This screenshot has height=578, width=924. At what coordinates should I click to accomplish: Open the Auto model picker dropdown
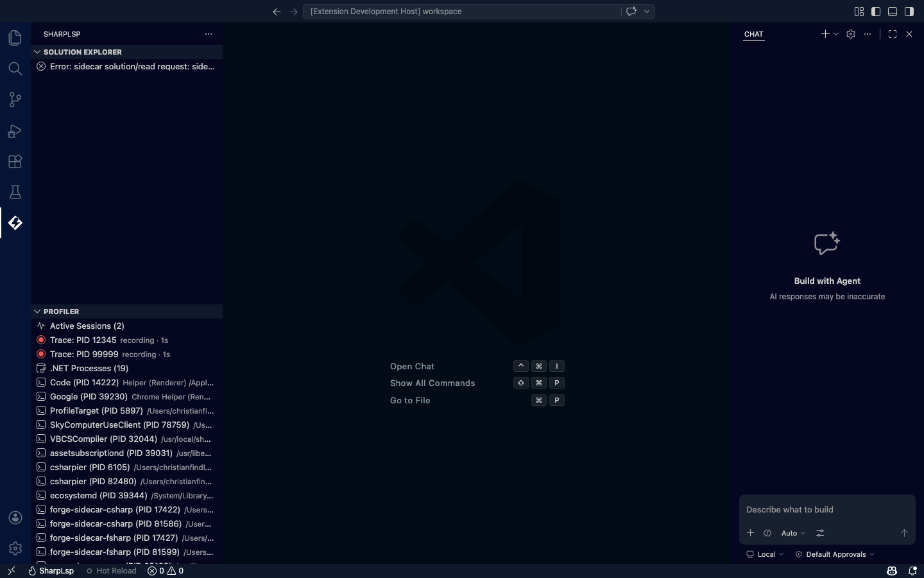click(793, 533)
